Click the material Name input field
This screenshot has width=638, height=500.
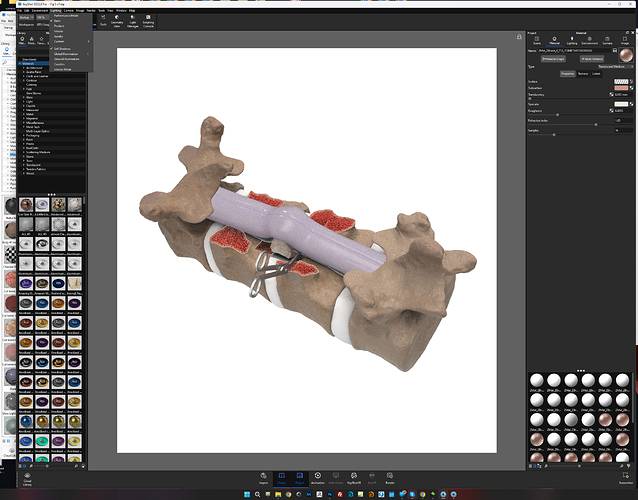575,50
